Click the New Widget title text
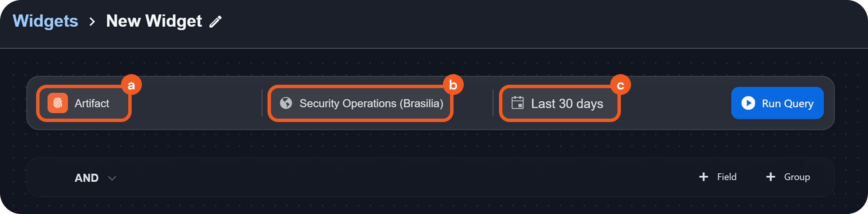868x214 pixels. (x=154, y=21)
